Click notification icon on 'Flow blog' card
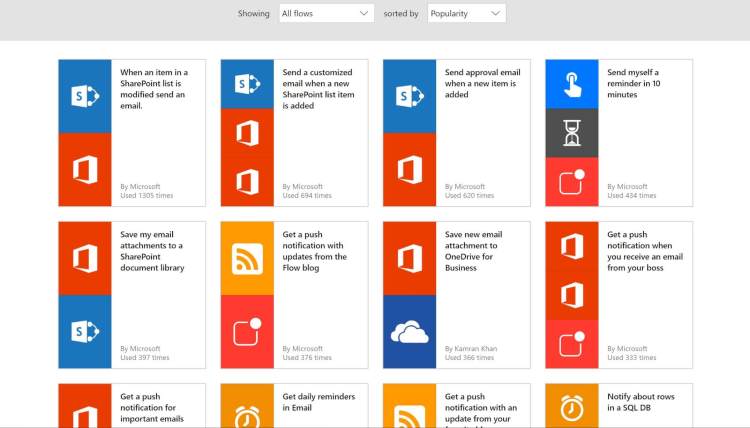Image resolution: width=750 pixels, height=428 pixels. 247,332
